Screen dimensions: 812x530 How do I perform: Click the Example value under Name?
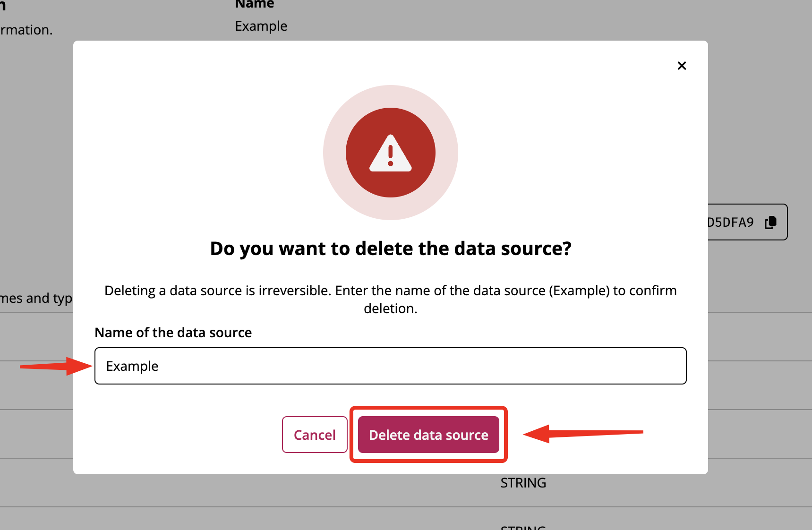coord(261,26)
